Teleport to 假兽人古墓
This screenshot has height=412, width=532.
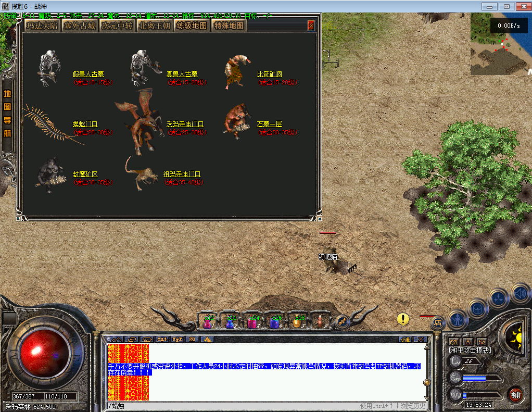coord(88,73)
